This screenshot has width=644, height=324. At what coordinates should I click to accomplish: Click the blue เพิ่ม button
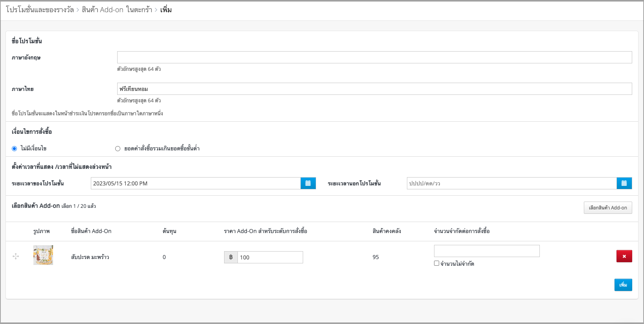(623, 285)
